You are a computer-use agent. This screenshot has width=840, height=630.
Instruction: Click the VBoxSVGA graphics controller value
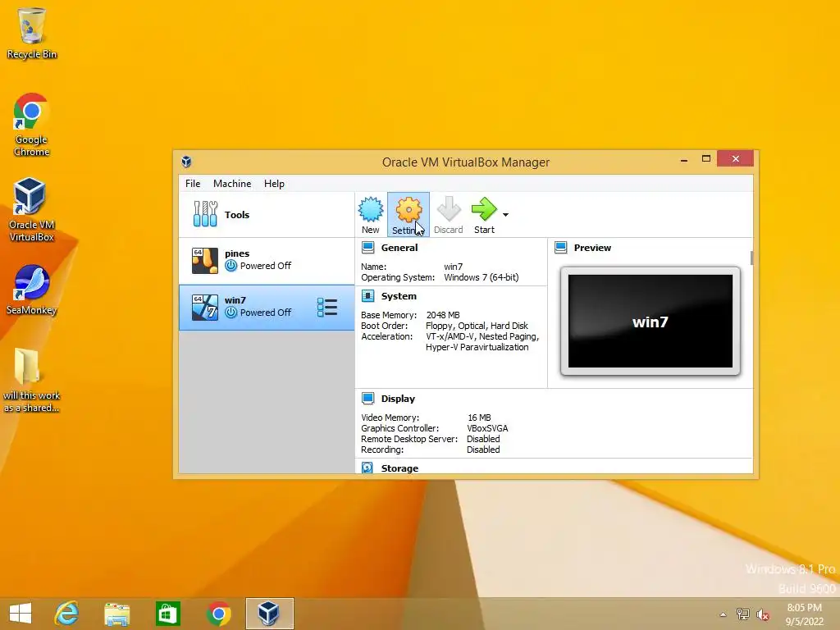(487, 428)
